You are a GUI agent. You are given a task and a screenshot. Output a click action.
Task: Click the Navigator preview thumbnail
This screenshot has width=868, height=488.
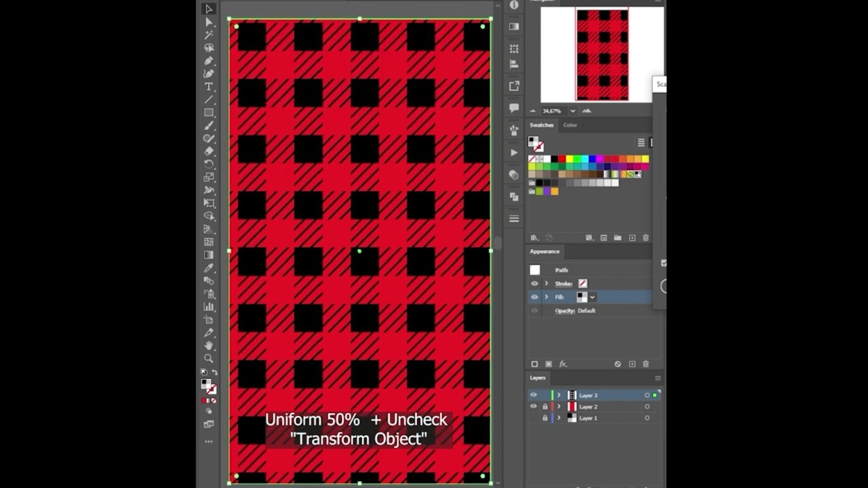point(602,54)
